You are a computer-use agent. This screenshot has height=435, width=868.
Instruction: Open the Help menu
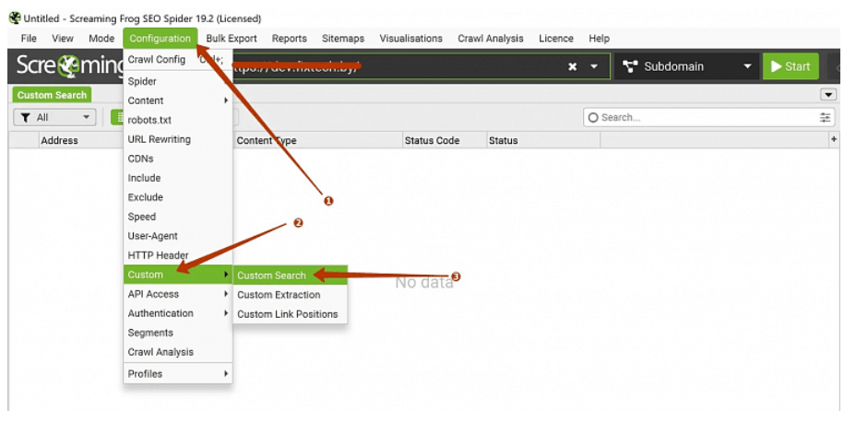(x=599, y=38)
